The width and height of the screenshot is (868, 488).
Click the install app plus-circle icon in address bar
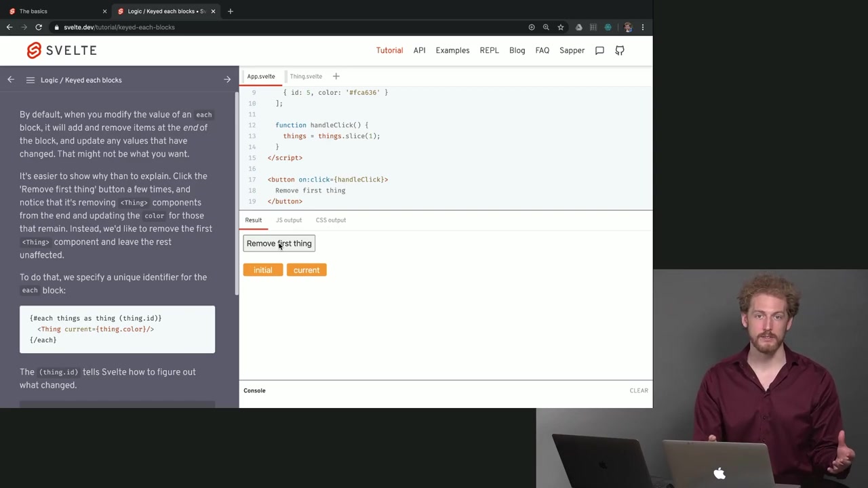(532, 27)
